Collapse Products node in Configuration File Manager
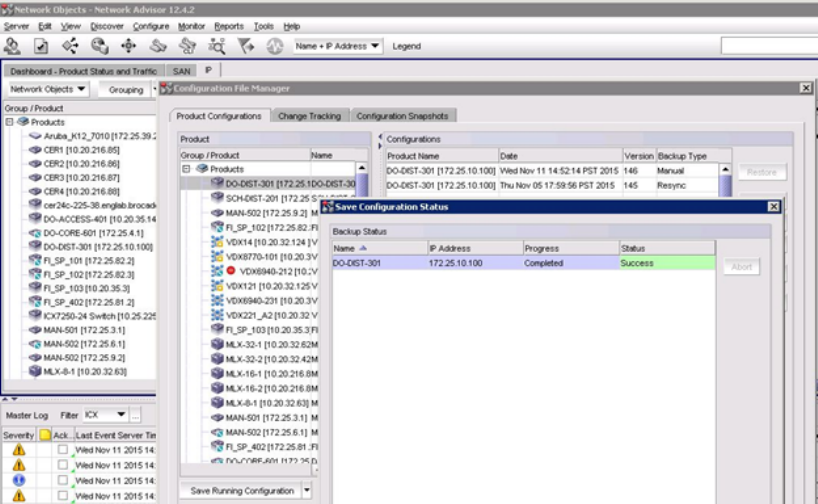 (x=186, y=169)
